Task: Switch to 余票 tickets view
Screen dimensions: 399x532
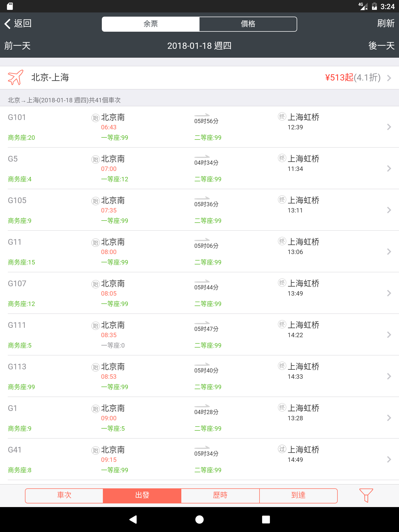Action: pos(151,24)
